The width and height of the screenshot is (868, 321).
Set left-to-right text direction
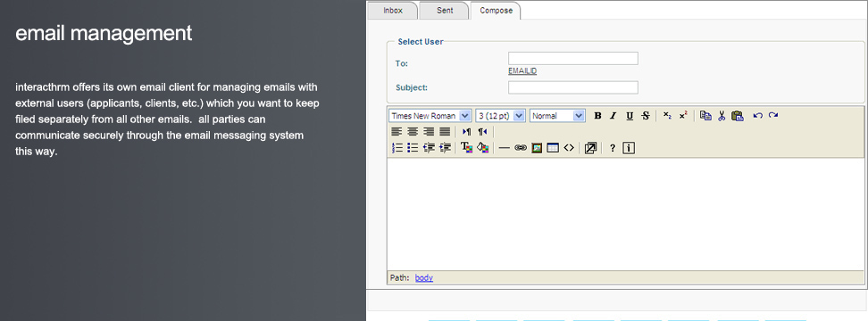467,132
